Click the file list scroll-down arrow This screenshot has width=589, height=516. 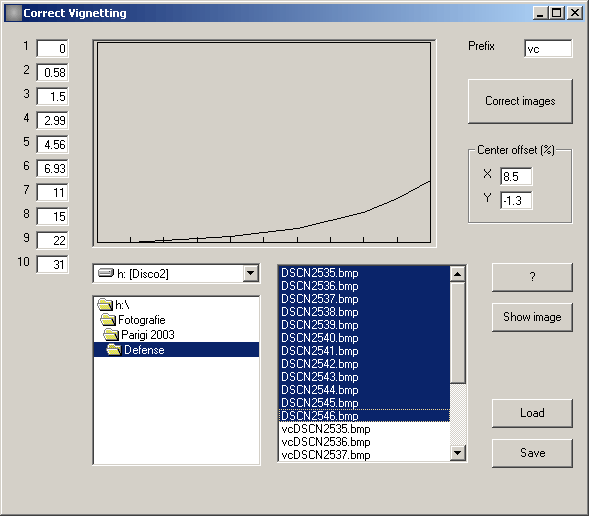[x=457, y=453]
